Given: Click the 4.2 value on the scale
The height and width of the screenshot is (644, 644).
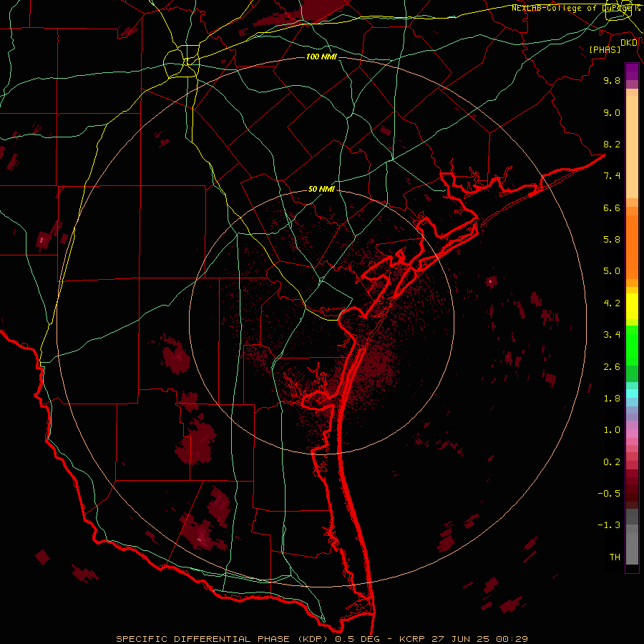Looking at the screenshot, I should click(x=612, y=303).
